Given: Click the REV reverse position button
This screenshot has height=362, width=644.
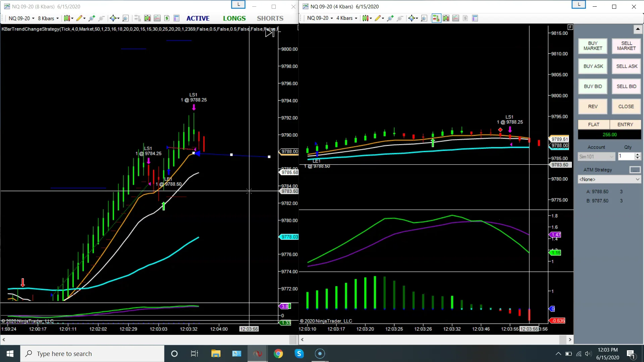Looking at the screenshot, I should tap(593, 107).
